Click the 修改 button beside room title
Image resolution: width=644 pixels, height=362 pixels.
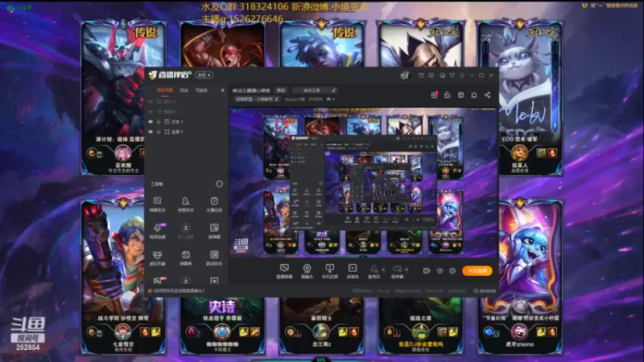(x=281, y=90)
